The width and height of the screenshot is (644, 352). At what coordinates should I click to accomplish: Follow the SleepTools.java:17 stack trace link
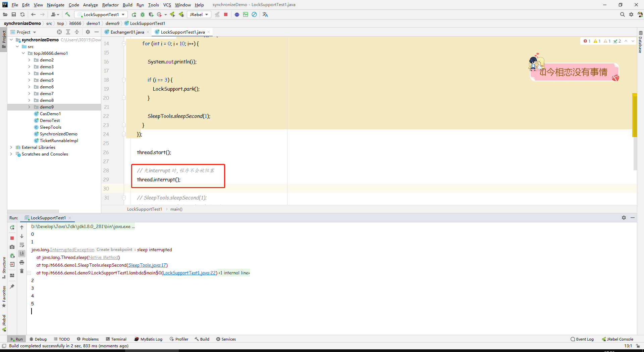pyautogui.click(x=147, y=265)
